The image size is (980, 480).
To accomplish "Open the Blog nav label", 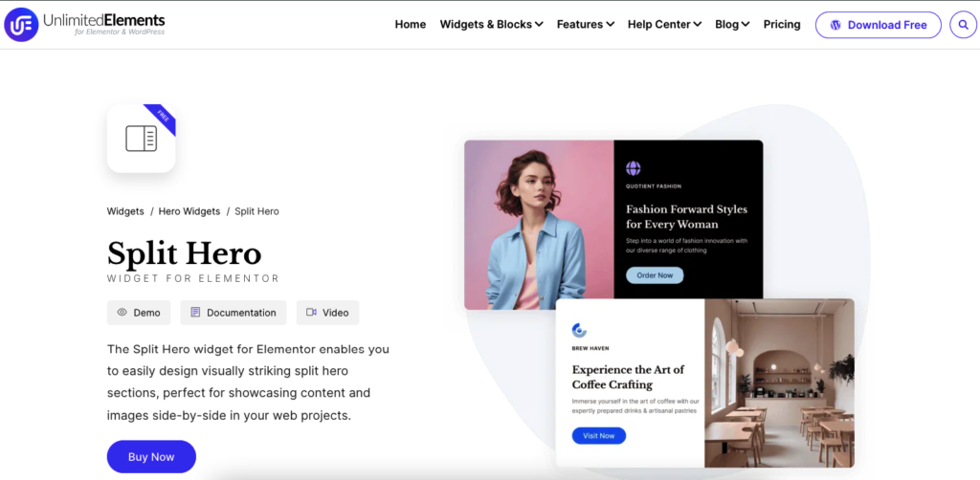I will (x=727, y=24).
